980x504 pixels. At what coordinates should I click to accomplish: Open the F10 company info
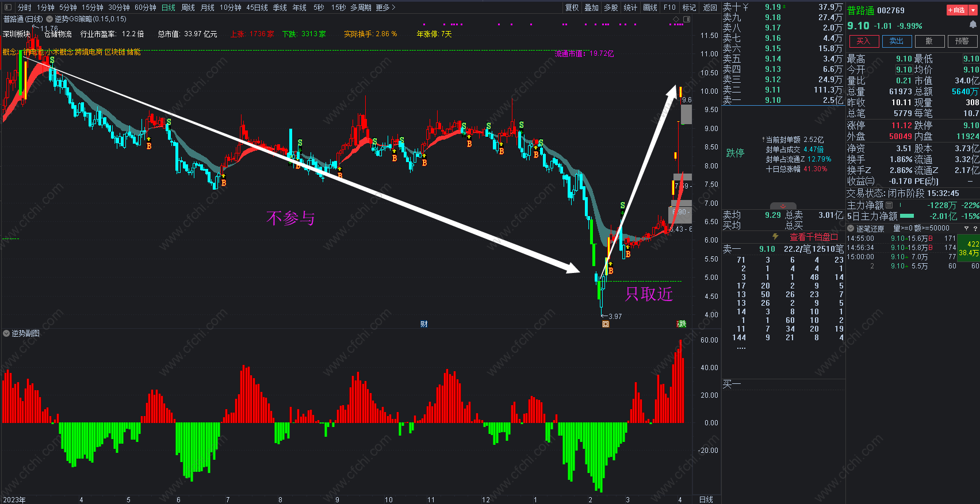[669, 7]
